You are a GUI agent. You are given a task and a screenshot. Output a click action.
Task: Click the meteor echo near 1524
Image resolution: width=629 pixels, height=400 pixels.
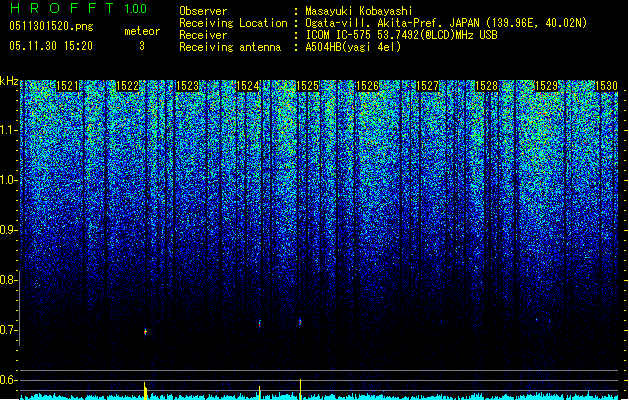coord(260,323)
